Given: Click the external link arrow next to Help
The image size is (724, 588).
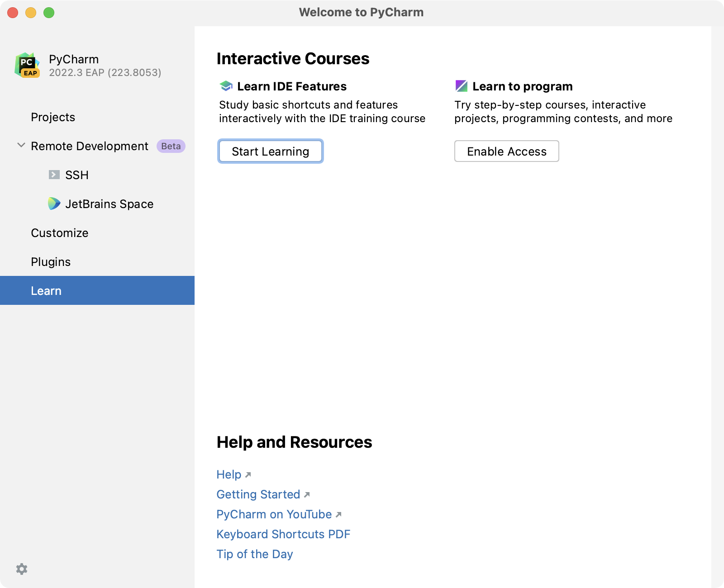Looking at the screenshot, I should 248,475.
